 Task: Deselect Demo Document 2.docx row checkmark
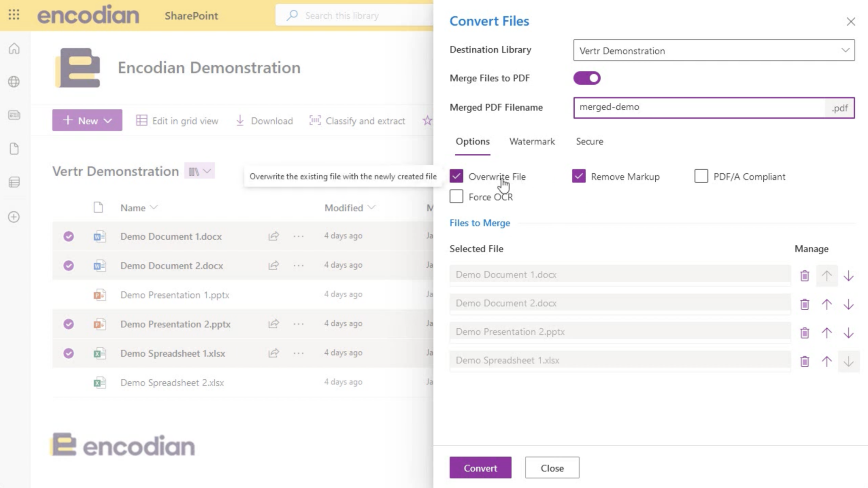69,266
